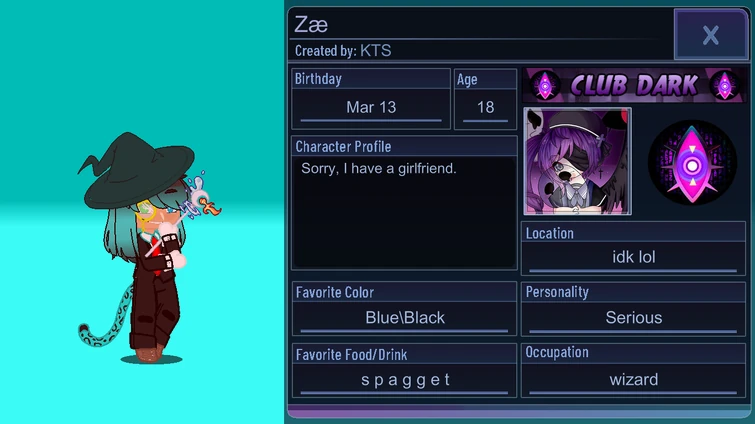Click the right eye icon on Club Dark banner
Viewport: 755px width, 424px height.
coord(724,86)
